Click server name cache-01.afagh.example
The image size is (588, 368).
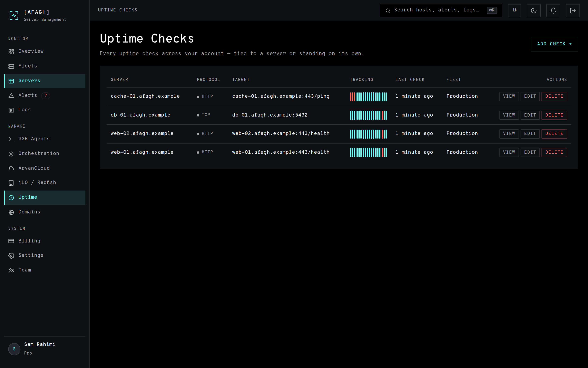pos(145,96)
